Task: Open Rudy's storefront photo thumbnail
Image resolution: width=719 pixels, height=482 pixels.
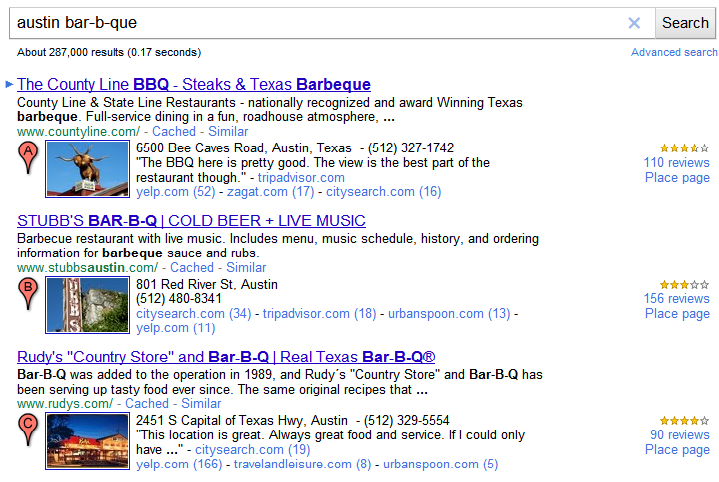Action: click(x=87, y=441)
